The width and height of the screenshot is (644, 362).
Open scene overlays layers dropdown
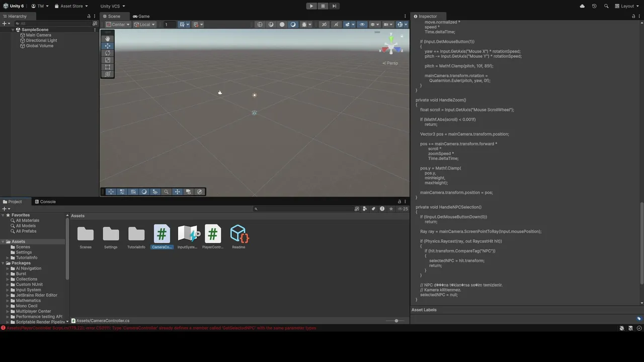(x=375, y=24)
